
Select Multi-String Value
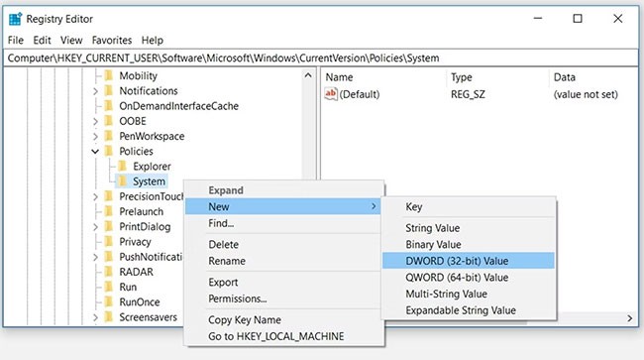coord(469,294)
